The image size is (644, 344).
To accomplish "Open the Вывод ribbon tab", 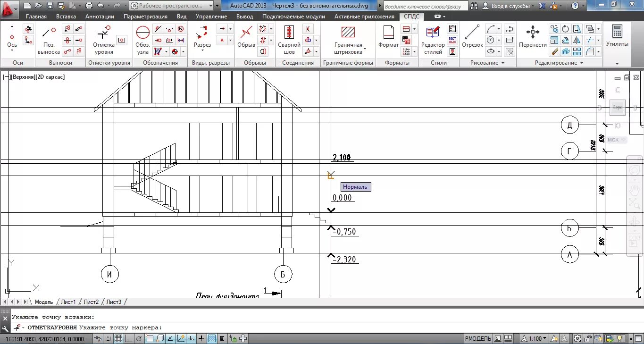I will click(244, 17).
